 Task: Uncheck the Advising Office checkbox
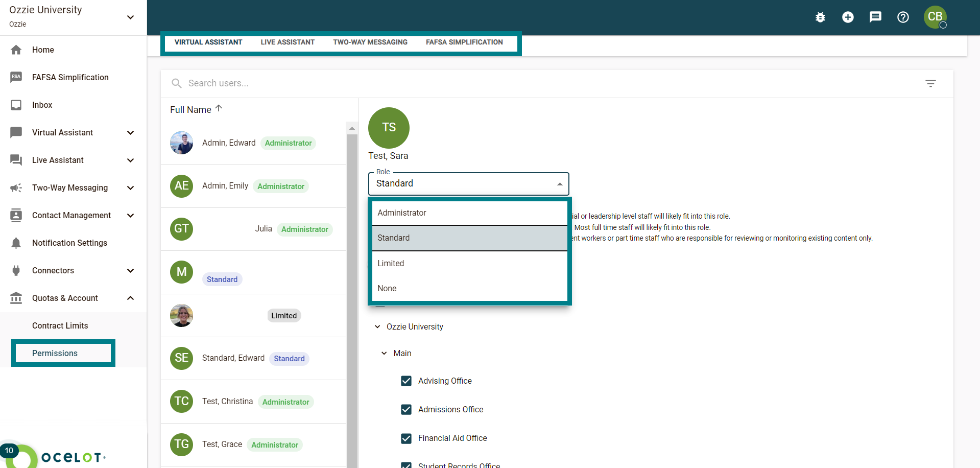pos(406,381)
